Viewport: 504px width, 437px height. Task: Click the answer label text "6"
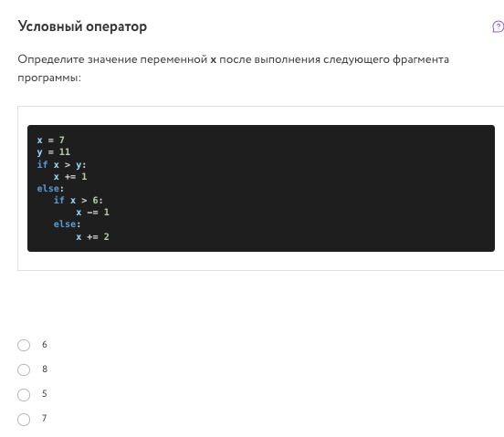coord(45,345)
